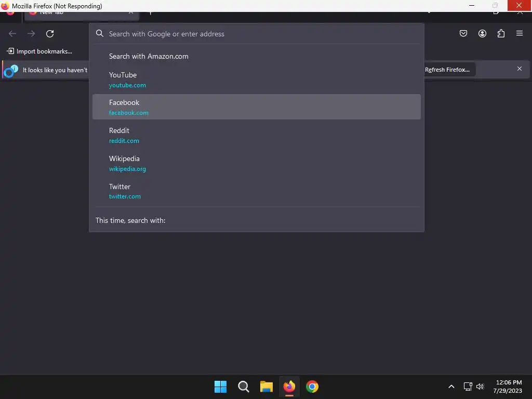
Task: Minimize the Firefox Not Responding window
Action: pyautogui.click(x=472, y=5)
